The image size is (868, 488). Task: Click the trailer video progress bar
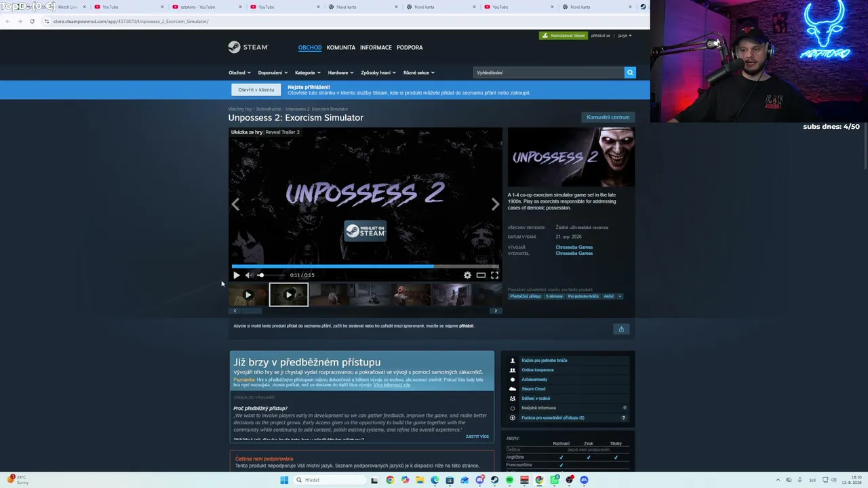pos(366,266)
